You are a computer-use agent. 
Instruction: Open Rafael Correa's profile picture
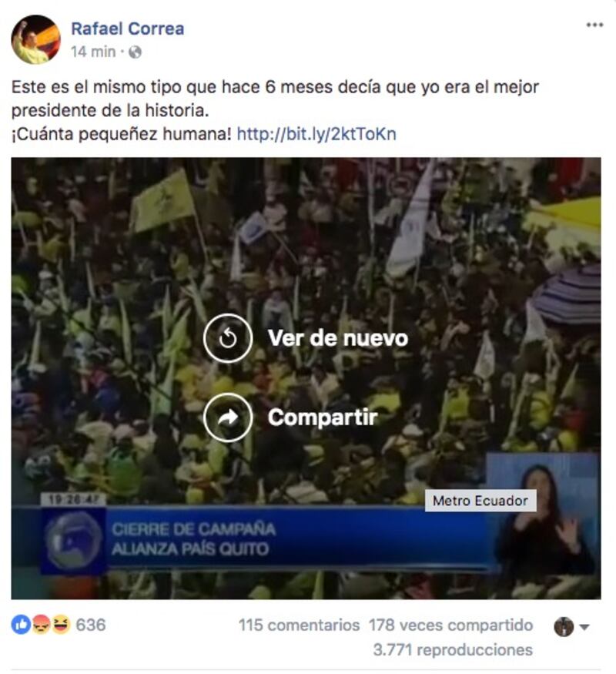point(35,39)
